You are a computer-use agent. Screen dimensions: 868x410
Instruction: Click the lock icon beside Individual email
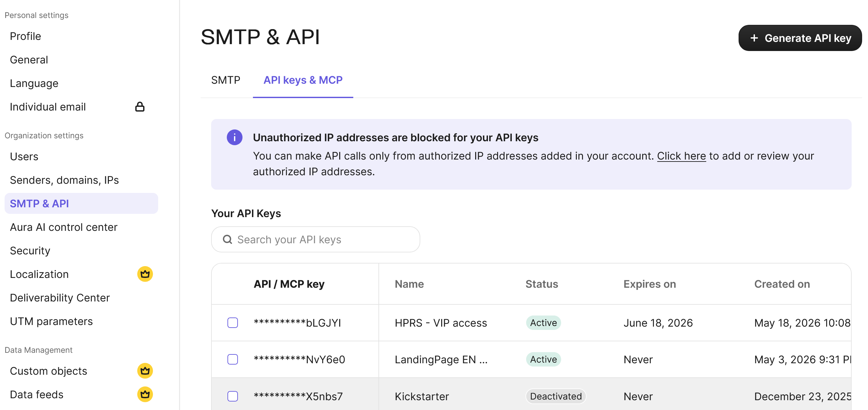tap(140, 107)
